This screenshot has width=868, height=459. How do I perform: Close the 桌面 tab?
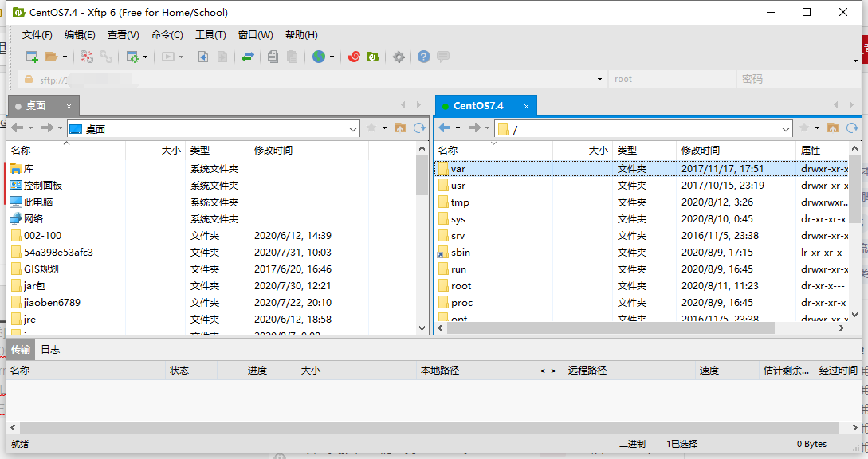[x=69, y=106]
